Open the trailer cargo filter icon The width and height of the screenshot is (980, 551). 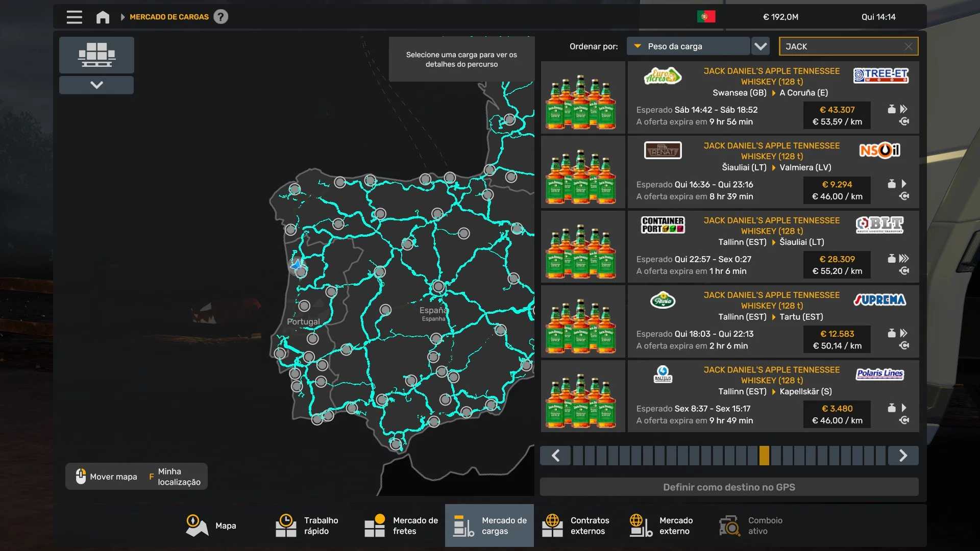96,55
